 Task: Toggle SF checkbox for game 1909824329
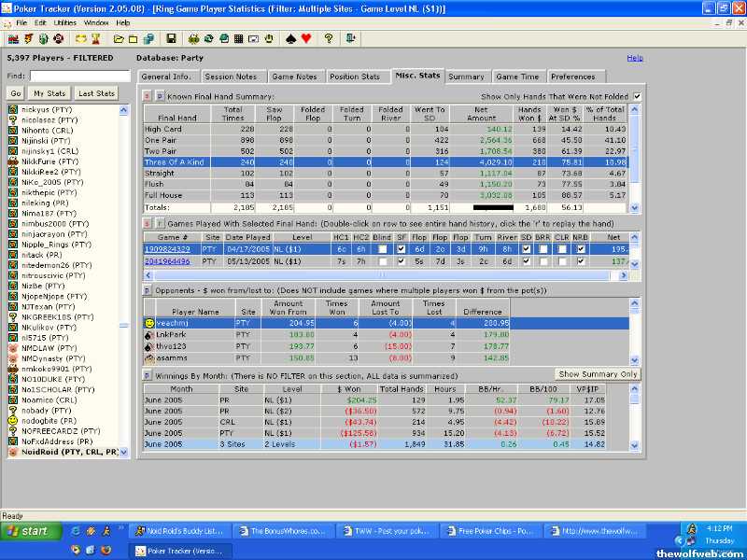(401, 249)
